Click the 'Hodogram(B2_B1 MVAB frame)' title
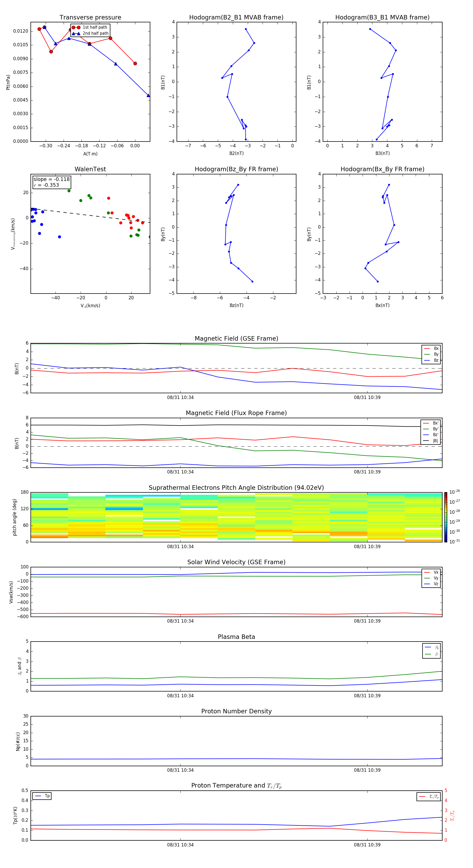This screenshot has height=868, width=473. [236, 18]
